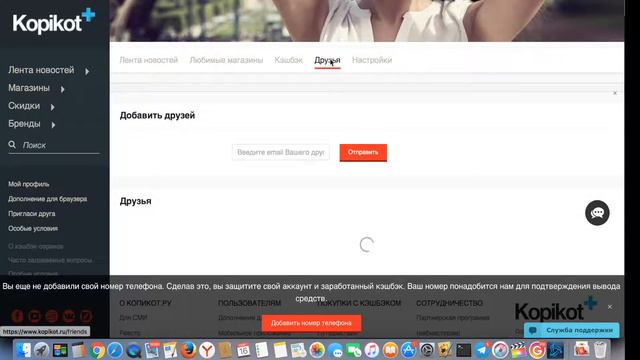Open the Кэшбэк tab

(288, 60)
